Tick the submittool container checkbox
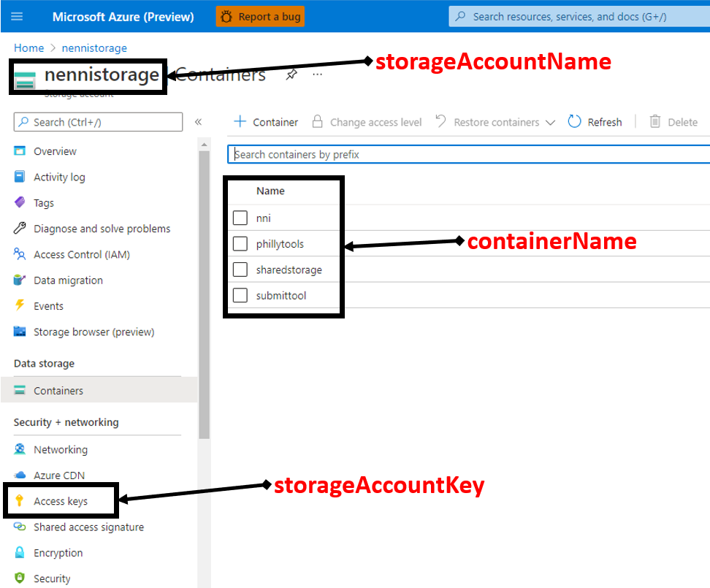This screenshot has height=588, width=710. click(240, 295)
